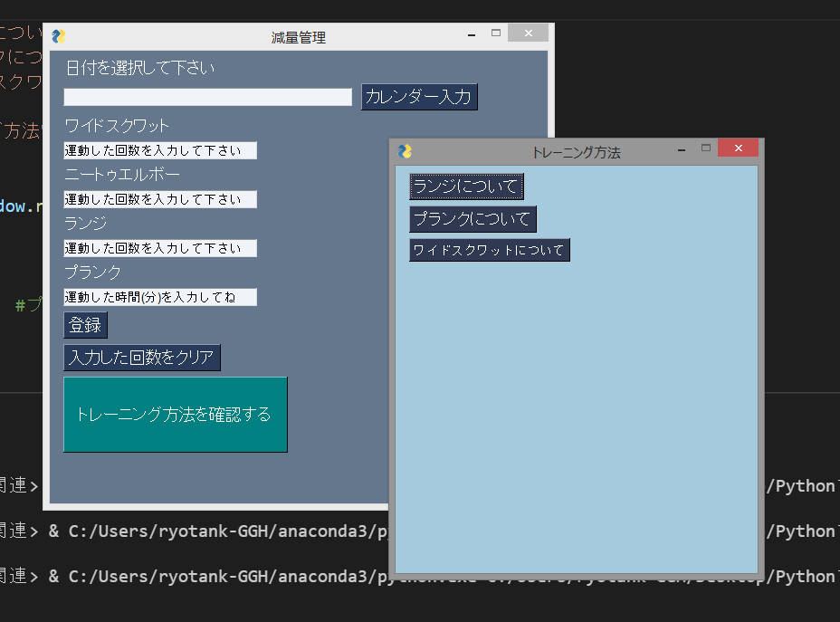840x622 pixels.
Task: Focus the ランジ rep count entry
Action: click(159, 248)
